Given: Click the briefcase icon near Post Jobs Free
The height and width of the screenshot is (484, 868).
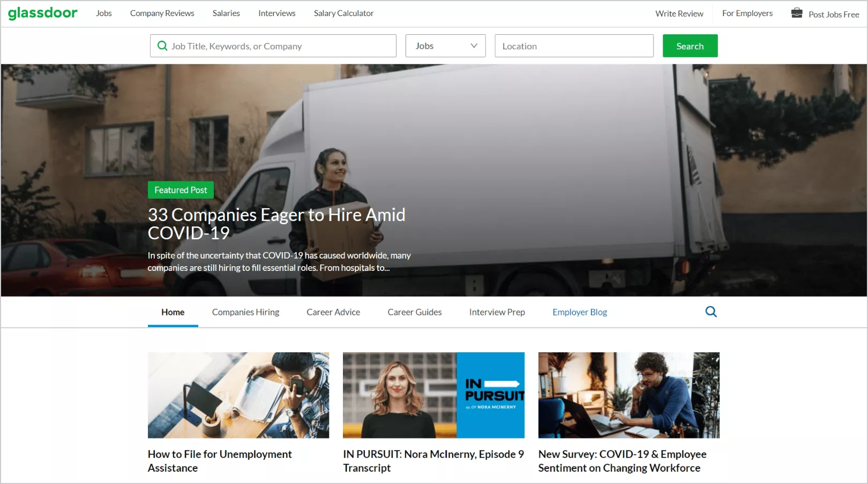Looking at the screenshot, I should coord(797,13).
